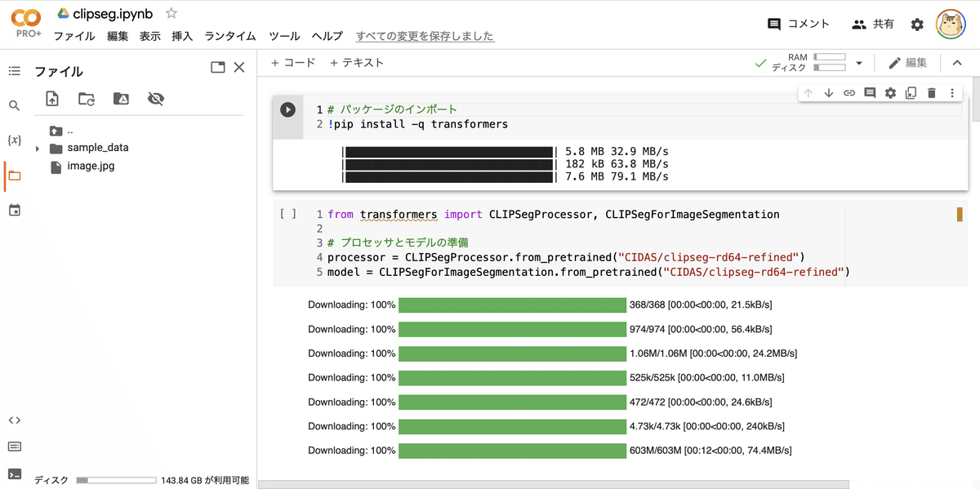Open the {x} variables panel
This screenshot has height=489, width=980.
(14, 140)
